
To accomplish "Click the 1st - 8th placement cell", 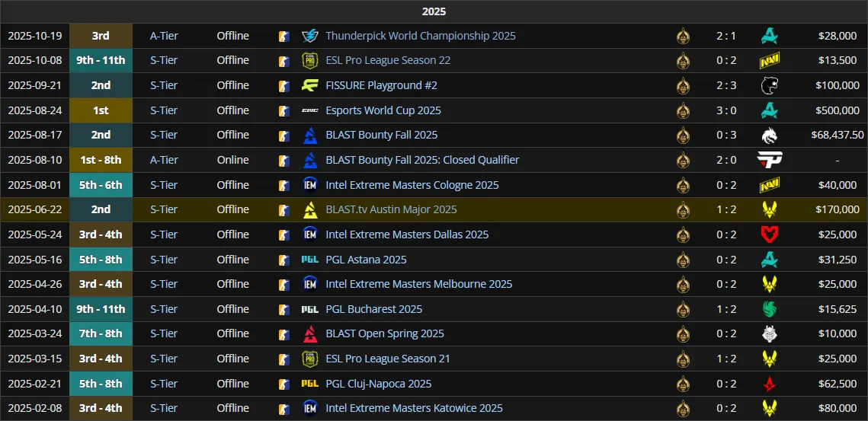I will [x=101, y=160].
